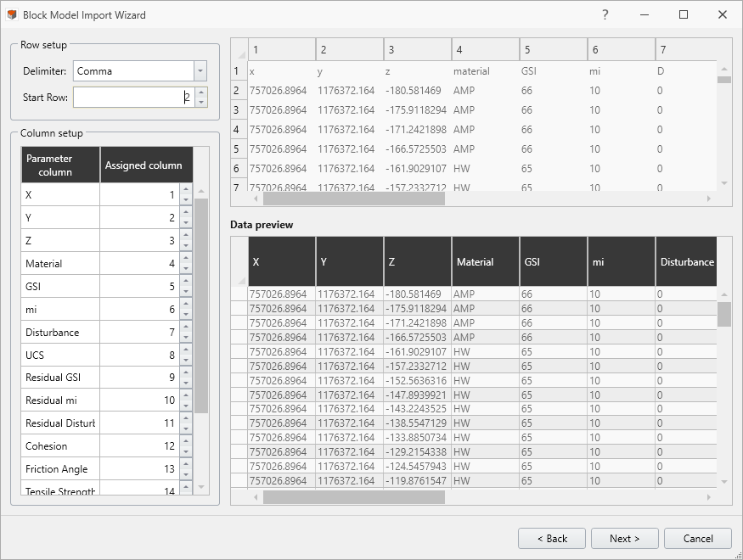Decrement assigned column for Material

[x=186, y=268]
